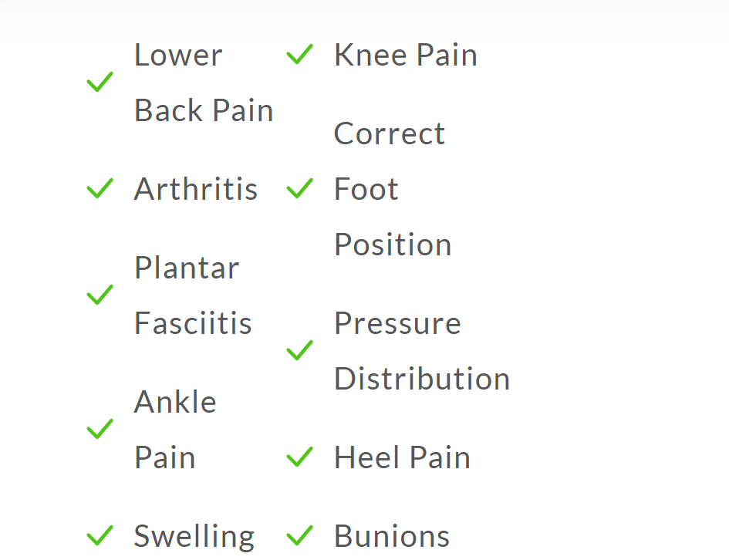This screenshot has height=560, width=729.
Task: Click the checkmark icon next to Pressure Distribution
Action: click(299, 351)
